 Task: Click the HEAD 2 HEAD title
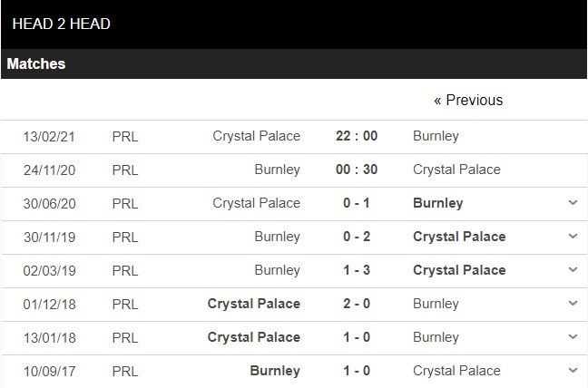(62, 24)
